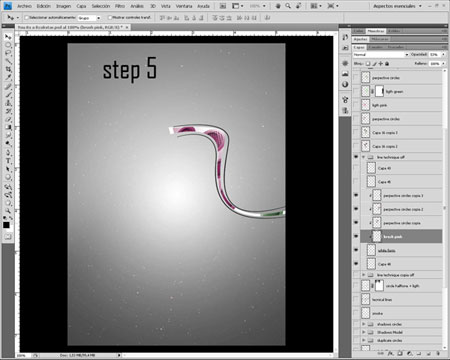Select the Zoom tool in application bar
The height and width of the screenshot is (360, 450).
coord(288,6)
